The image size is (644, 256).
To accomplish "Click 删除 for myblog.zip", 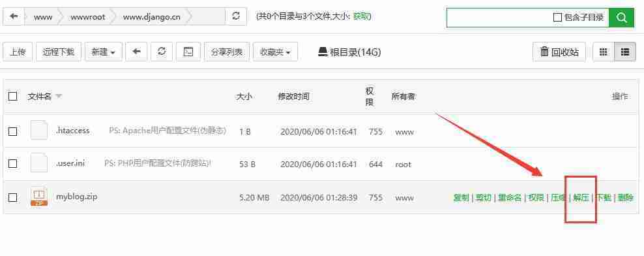I will 626,198.
